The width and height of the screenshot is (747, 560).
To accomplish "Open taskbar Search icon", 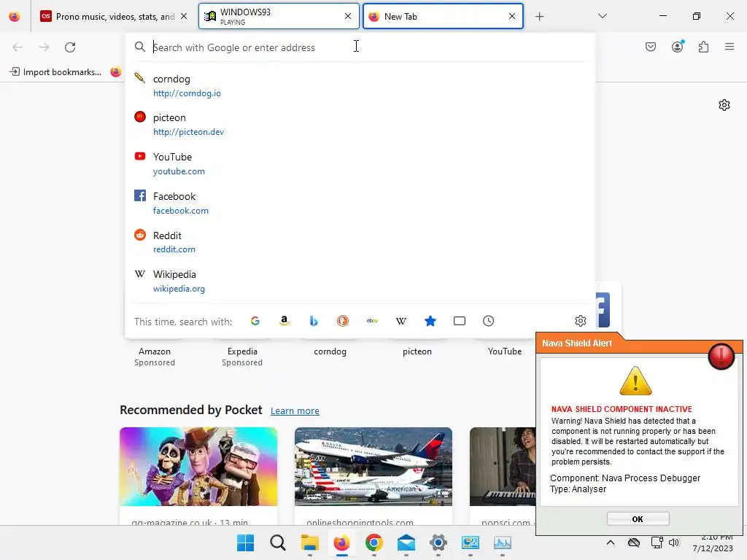I will pyautogui.click(x=278, y=542).
